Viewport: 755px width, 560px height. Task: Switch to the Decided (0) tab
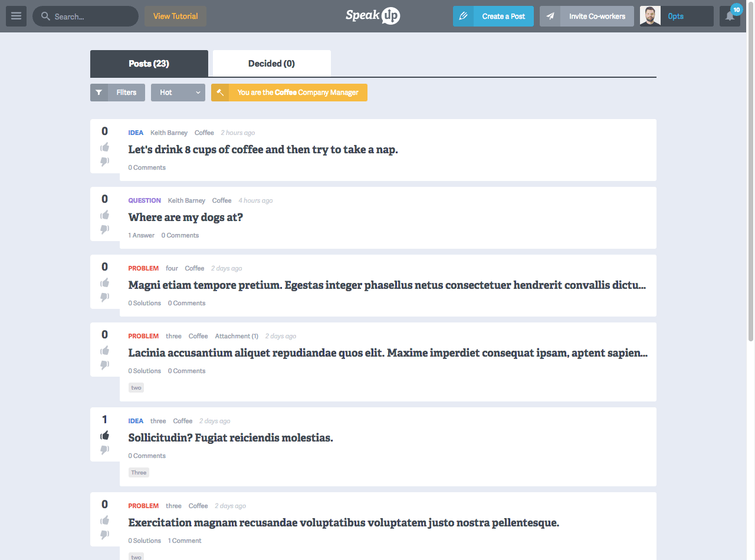pyautogui.click(x=271, y=64)
